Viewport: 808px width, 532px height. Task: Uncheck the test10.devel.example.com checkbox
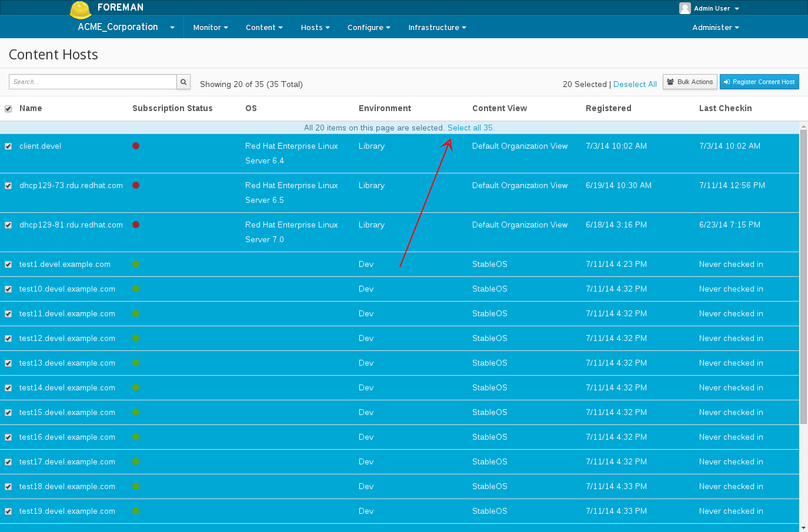[x=8, y=289]
